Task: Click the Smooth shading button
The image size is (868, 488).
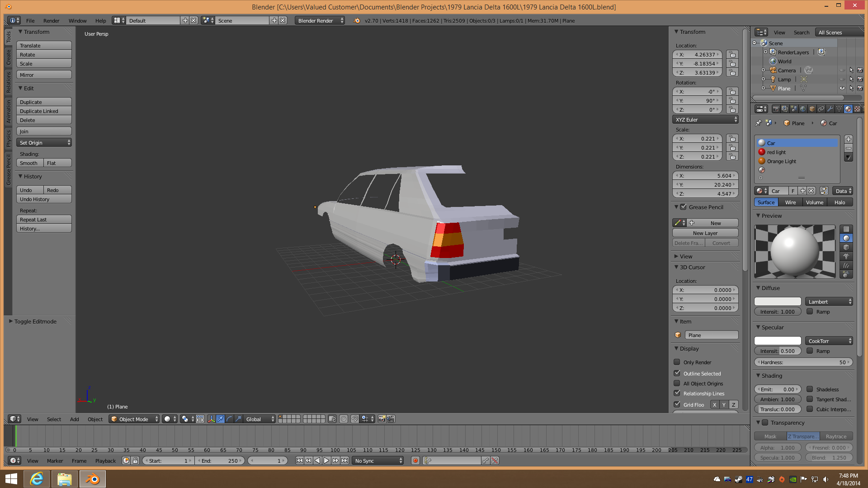Action: click(x=30, y=163)
